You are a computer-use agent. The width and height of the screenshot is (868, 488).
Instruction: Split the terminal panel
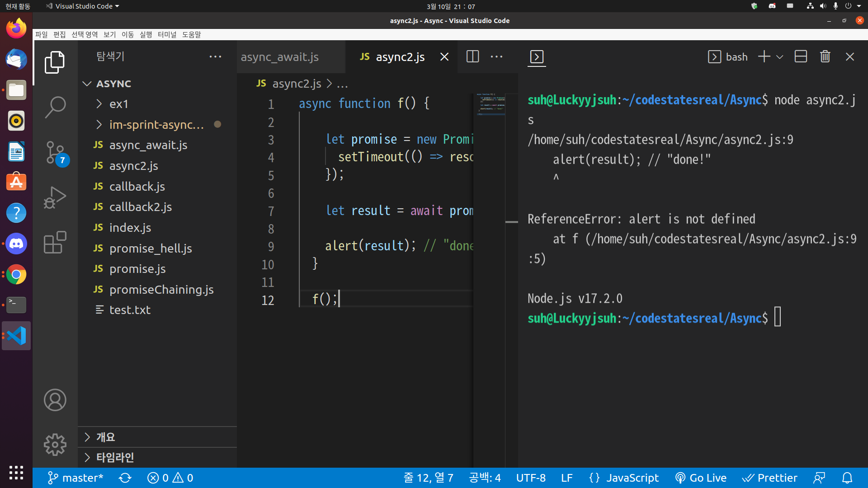(x=801, y=56)
